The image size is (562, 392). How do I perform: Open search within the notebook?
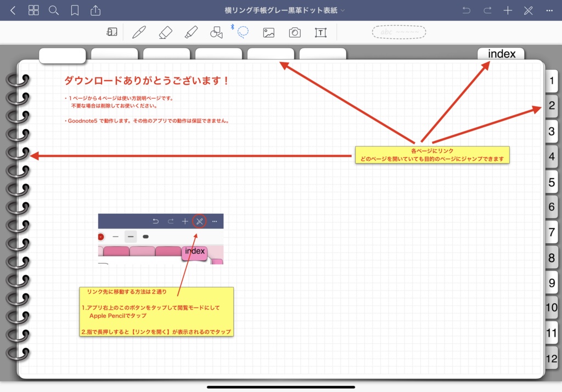coord(54,10)
